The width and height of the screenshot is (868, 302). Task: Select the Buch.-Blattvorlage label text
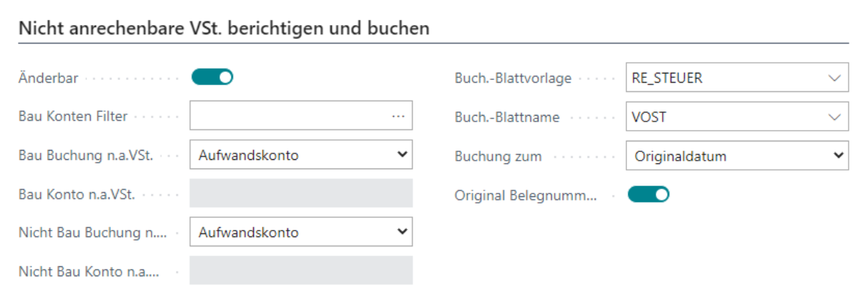click(x=513, y=78)
